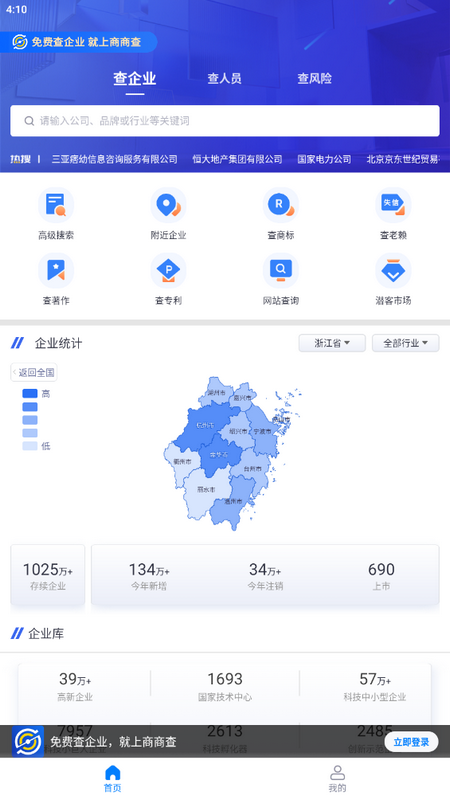This screenshot has height=800, width=450.
Task: Click the 低 legend color swatch
Action: coord(30,446)
